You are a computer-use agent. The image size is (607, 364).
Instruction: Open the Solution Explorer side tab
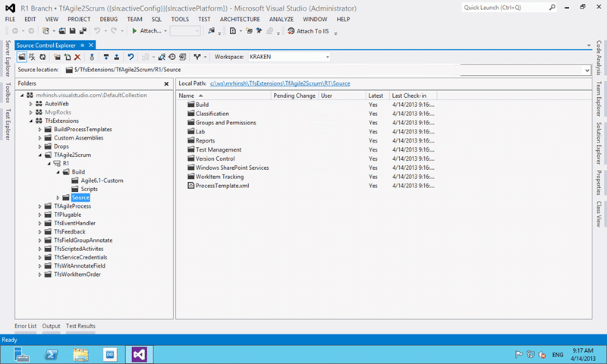[x=599, y=143]
